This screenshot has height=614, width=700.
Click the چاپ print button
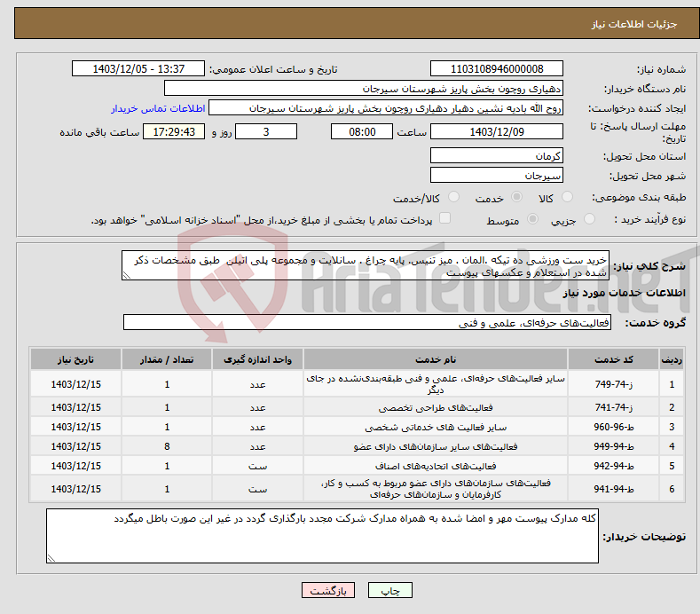point(389,590)
